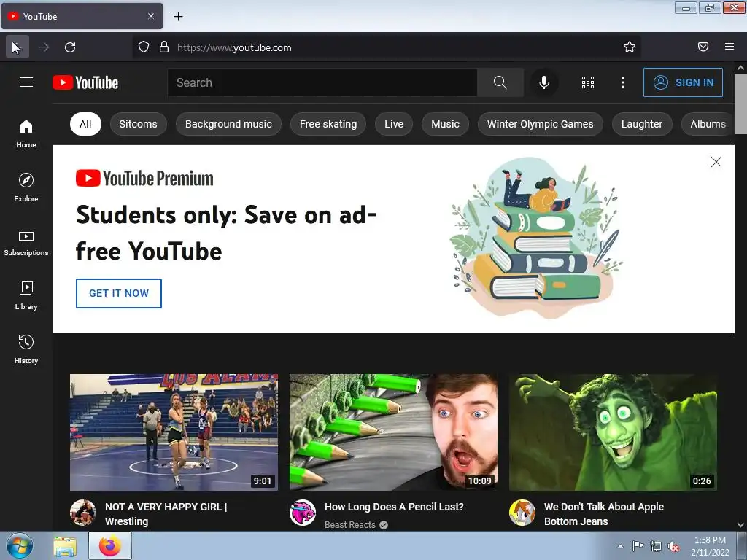Open the pencil video thumbnail
747x560 pixels.
[x=393, y=432]
